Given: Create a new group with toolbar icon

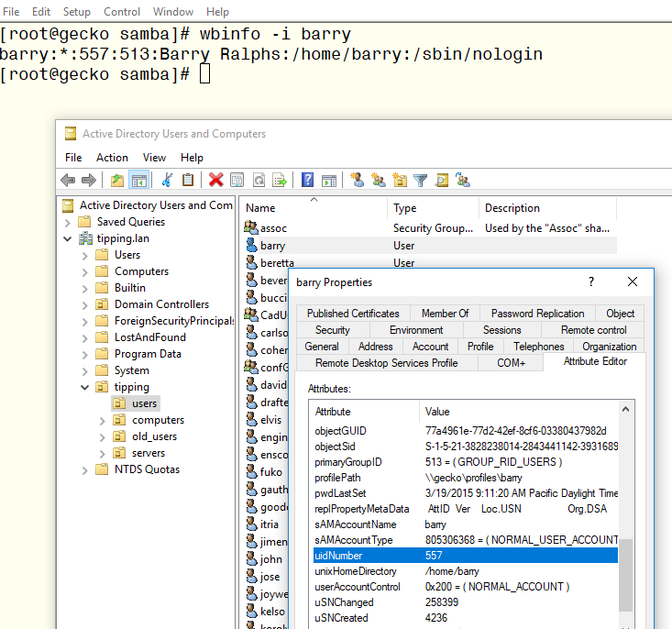Looking at the screenshot, I should point(379,180).
